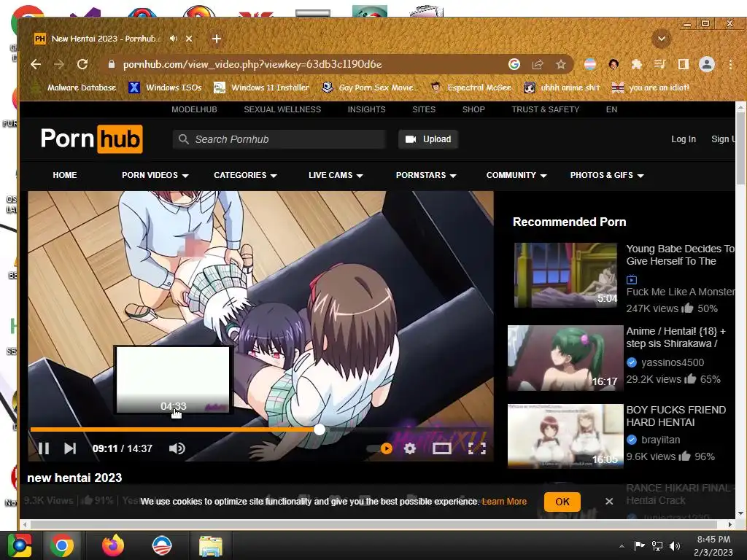Click the Log In link
747x560 pixels.
pyautogui.click(x=684, y=139)
